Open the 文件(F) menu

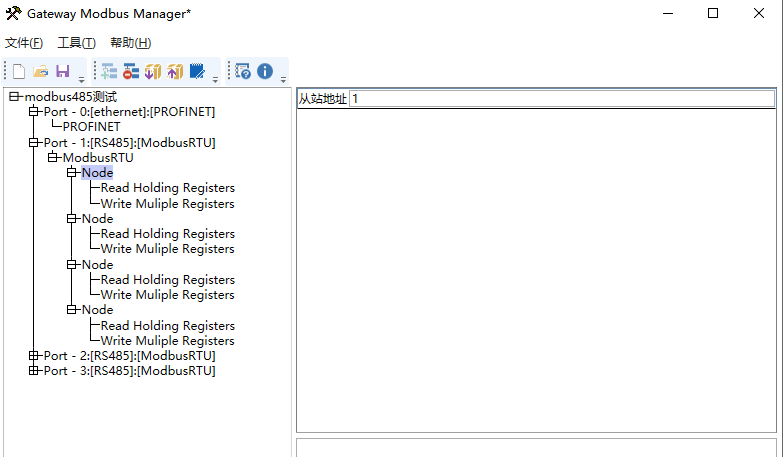coord(24,43)
